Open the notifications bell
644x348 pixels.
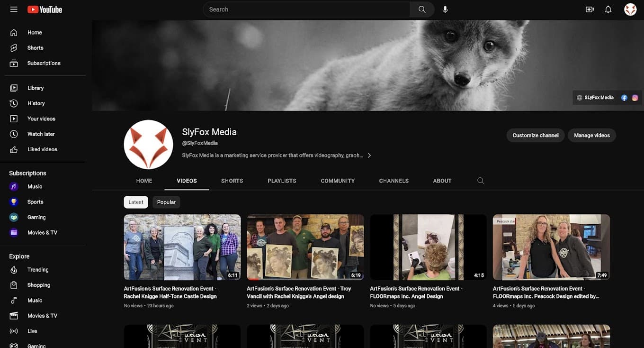[608, 9]
